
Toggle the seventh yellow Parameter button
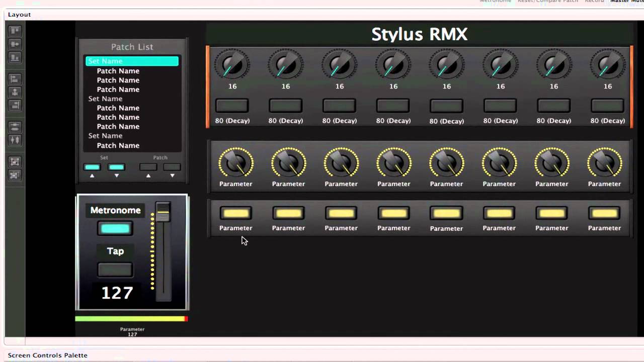click(x=551, y=213)
